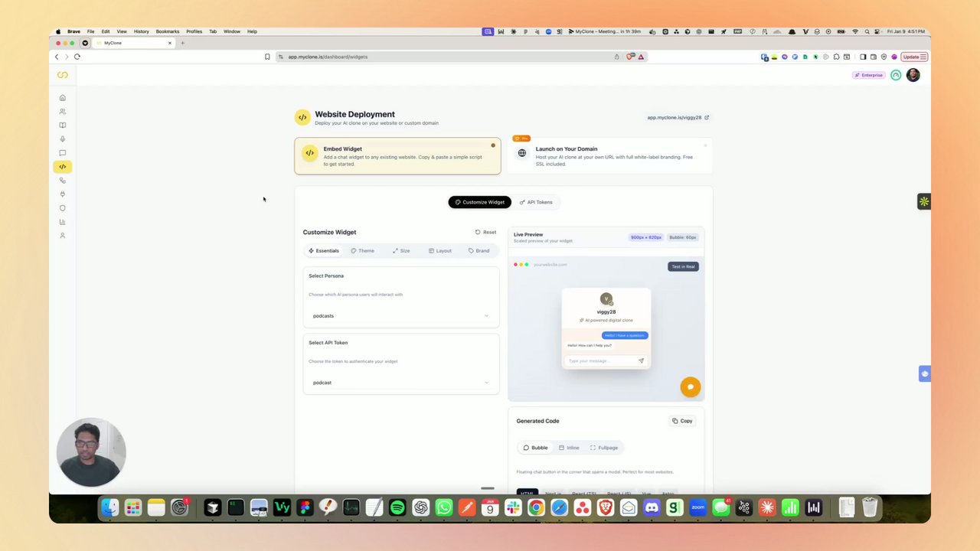Select the Fullpage code mode
The image size is (980, 551).
604,448
